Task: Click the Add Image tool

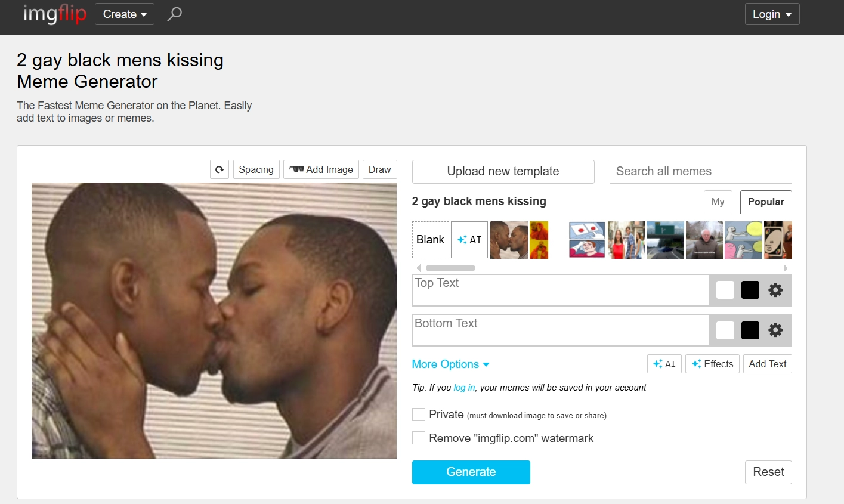Action: click(321, 169)
